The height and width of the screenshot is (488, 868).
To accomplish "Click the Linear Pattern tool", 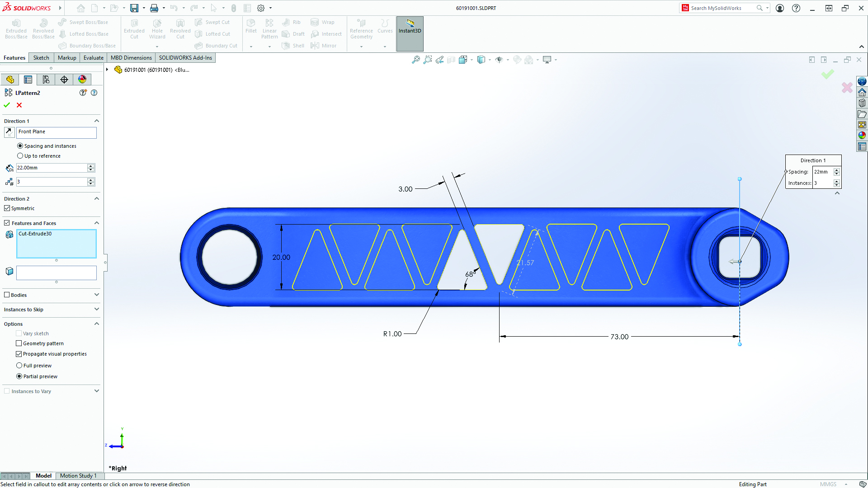I will coord(269,28).
